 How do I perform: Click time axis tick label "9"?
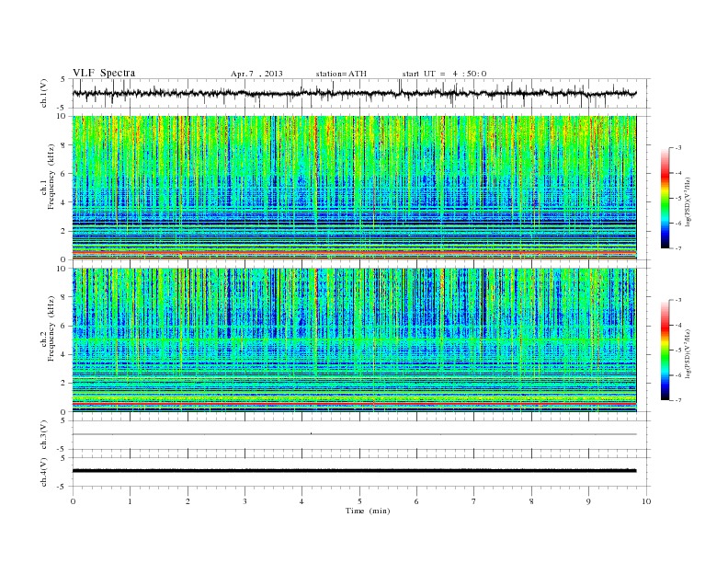(x=588, y=501)
